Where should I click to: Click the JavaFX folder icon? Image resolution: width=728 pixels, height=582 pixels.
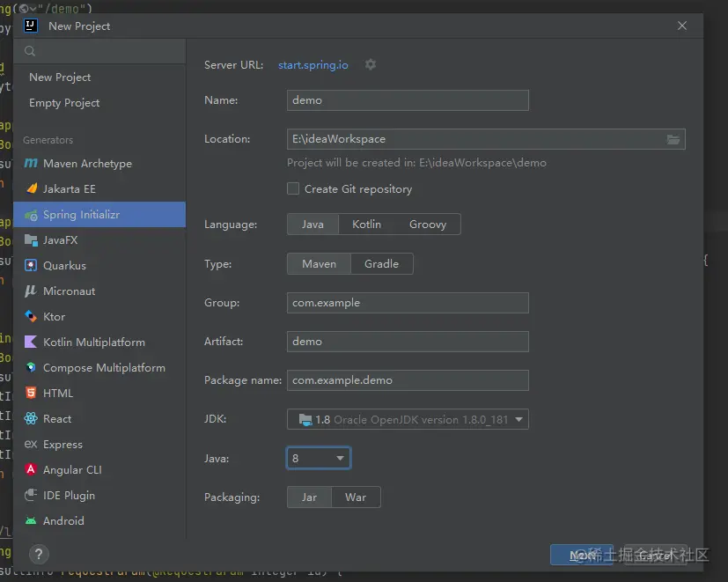click(31, 240)
